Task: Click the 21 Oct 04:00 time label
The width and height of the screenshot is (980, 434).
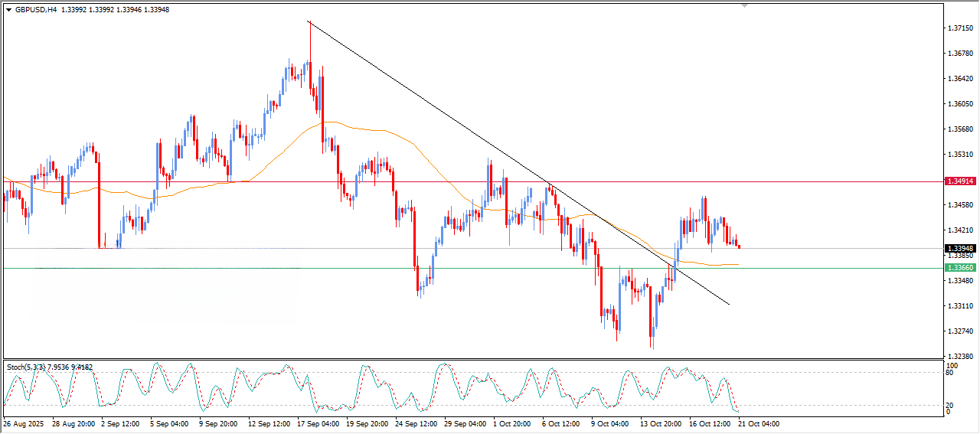Action: tap(758, 423)
